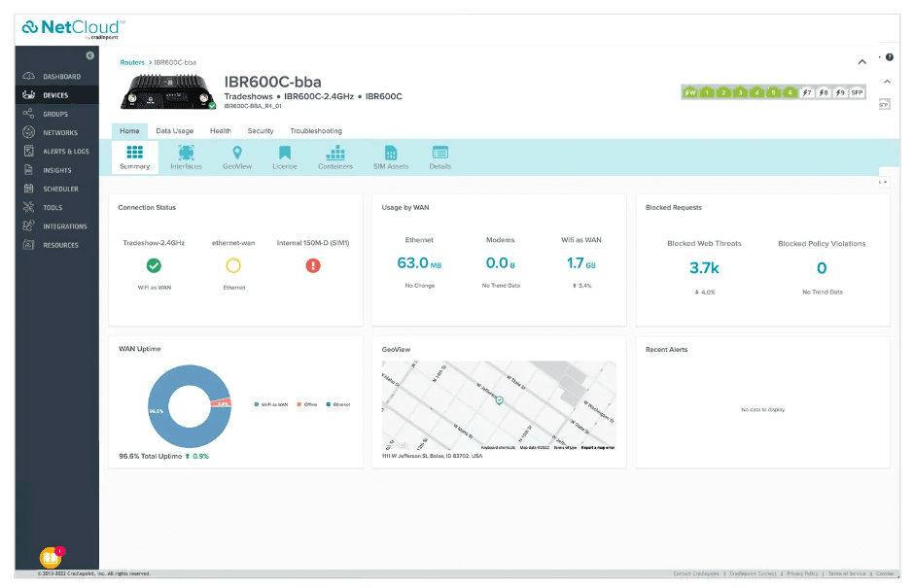This screenshot has height=588, width=914.
Task: Click the help question mark icon
Action: [x=890, y=57]
